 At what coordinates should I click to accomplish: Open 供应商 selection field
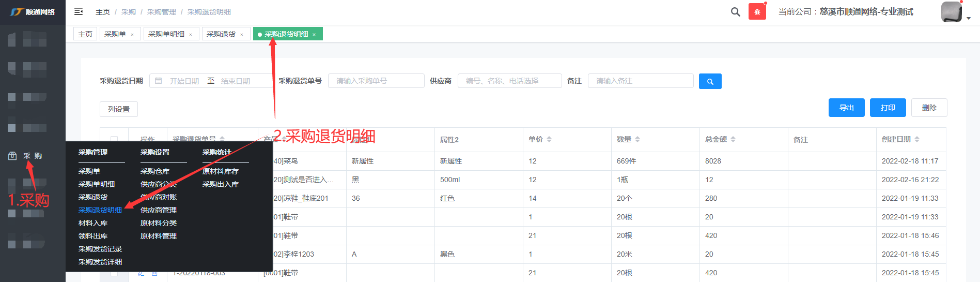509,81
